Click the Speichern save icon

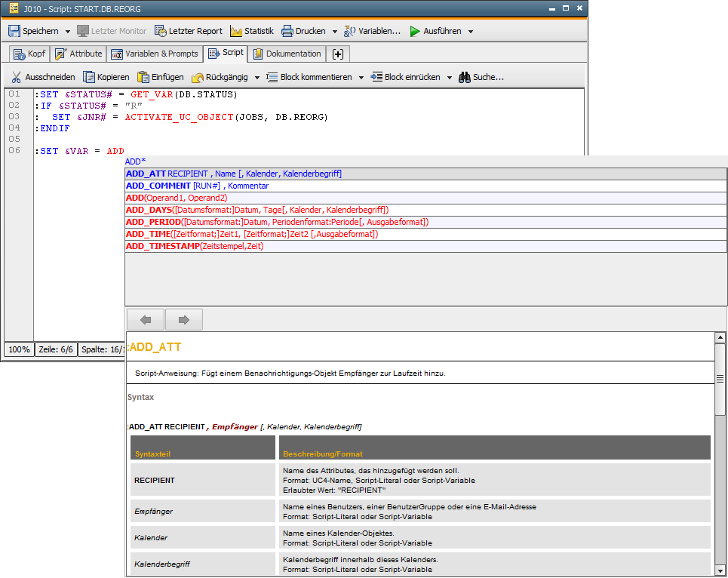tap(14, 31)
